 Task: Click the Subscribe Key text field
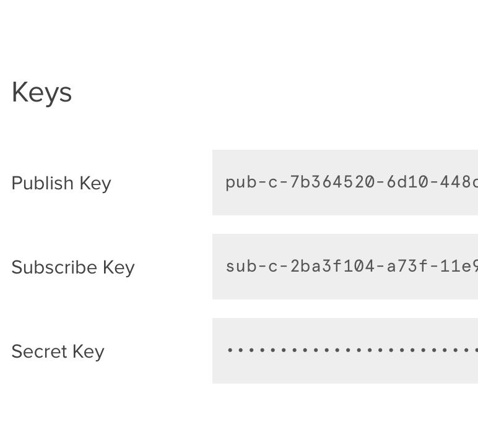(x=345, y=267)
